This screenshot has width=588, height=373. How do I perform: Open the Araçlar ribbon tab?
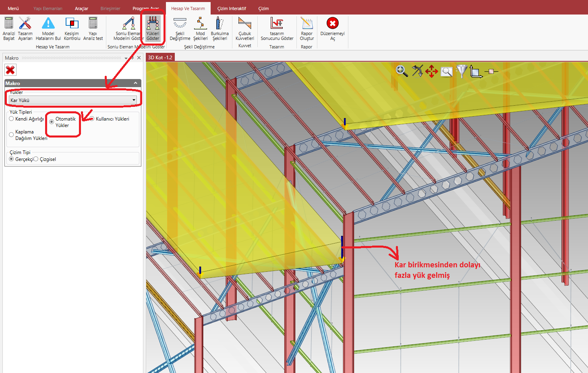(x=81, y=8)
